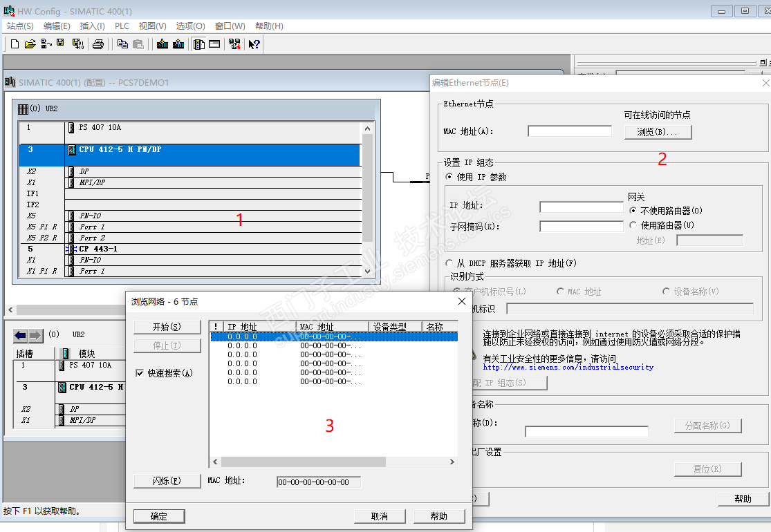Open the Configure Network toolbar icon

(x=234, y=44)
